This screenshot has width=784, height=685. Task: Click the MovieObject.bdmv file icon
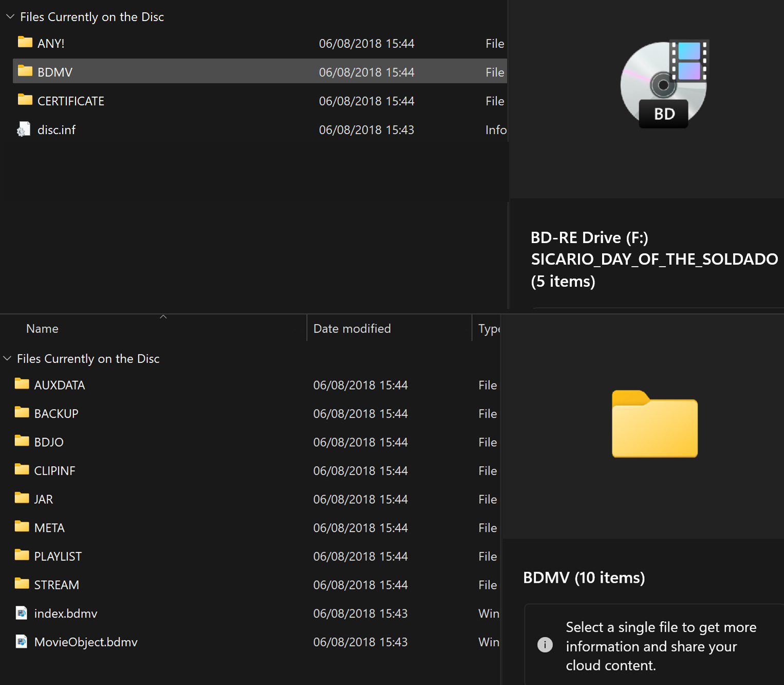[x=22, y=642]
